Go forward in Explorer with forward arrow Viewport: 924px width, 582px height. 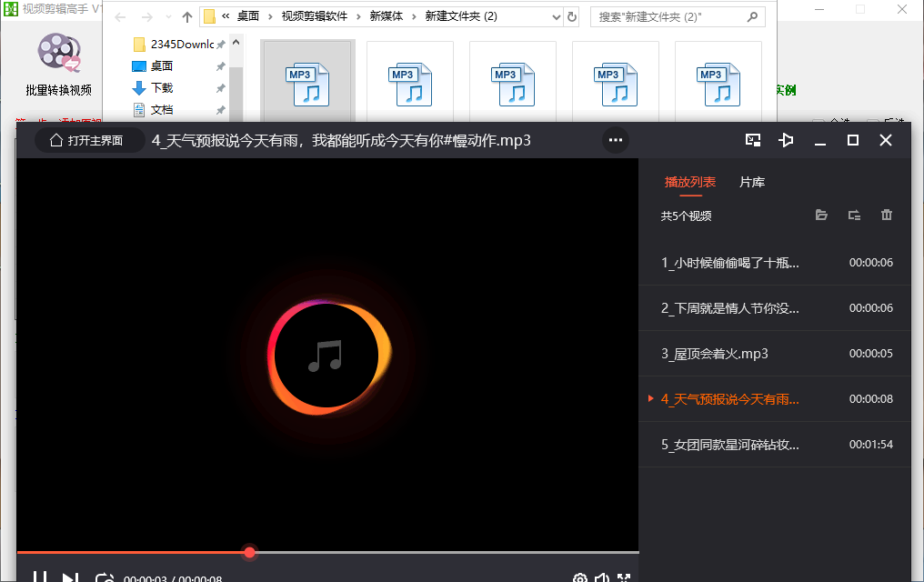click(x=146, y=17)
